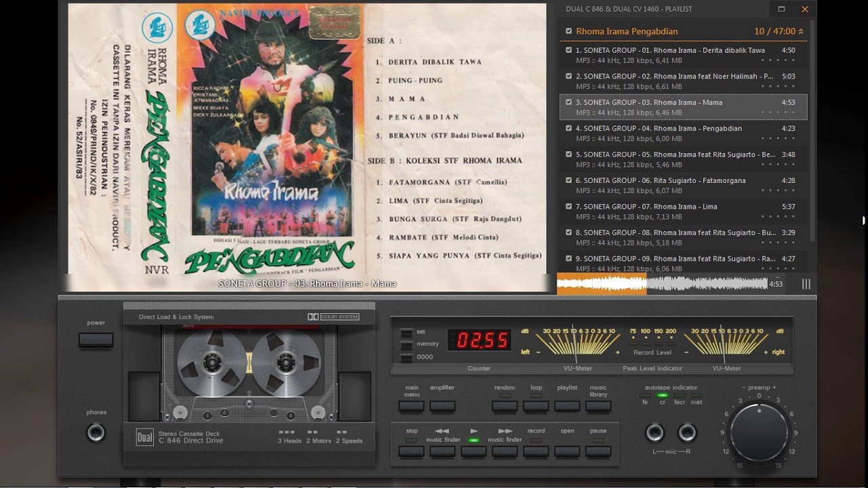Show the playlist panel
This screenshot has width=868, height=488.
click(567, 407)
